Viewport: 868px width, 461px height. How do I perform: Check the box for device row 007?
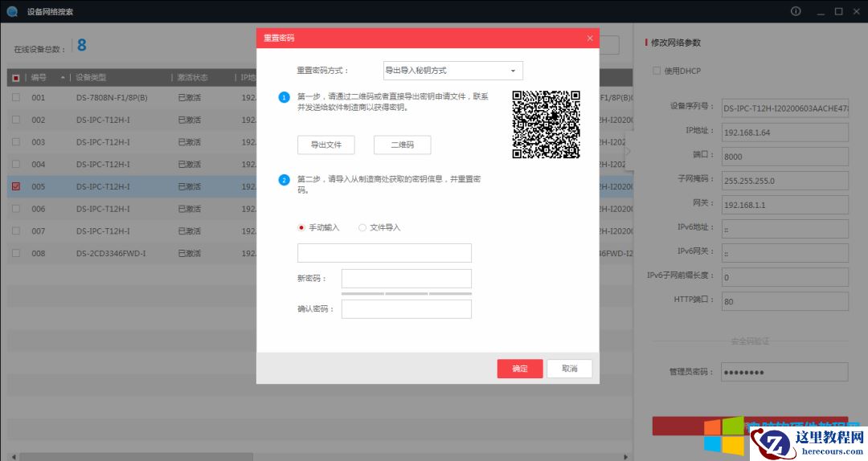(16, 230)
